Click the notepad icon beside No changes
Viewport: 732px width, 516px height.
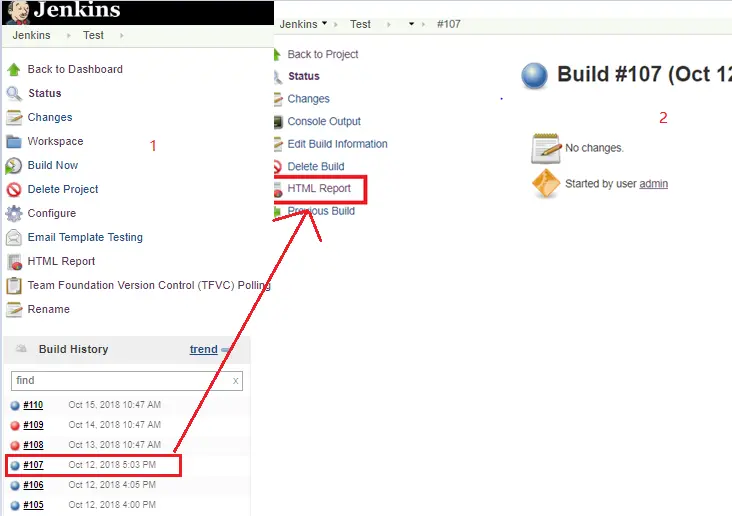click(546, 148)
